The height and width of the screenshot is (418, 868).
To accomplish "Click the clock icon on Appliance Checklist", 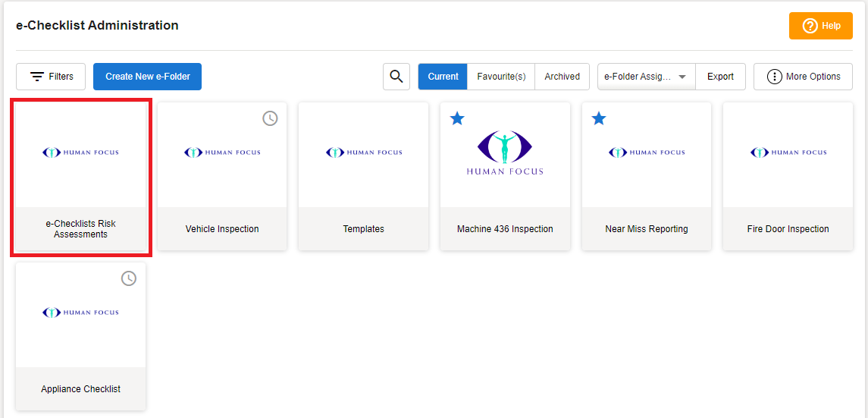I will (x=129, y=278).
